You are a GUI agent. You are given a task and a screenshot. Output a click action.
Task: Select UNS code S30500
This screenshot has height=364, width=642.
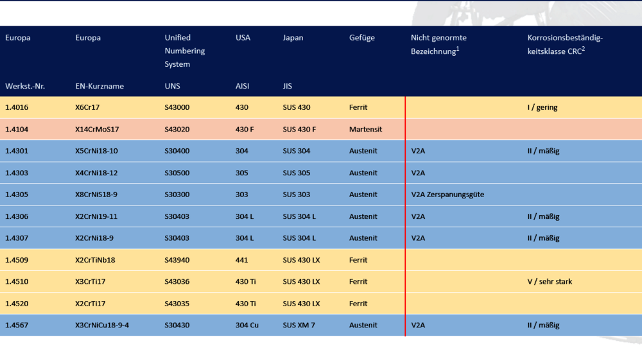(x=177, y=173)
